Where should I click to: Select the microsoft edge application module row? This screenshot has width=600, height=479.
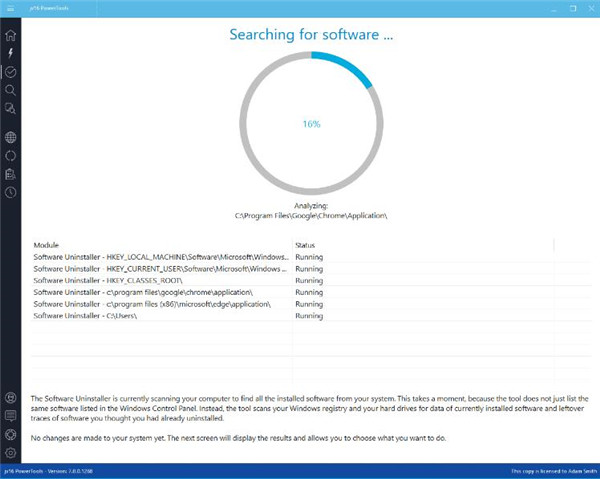click(160, 304)
